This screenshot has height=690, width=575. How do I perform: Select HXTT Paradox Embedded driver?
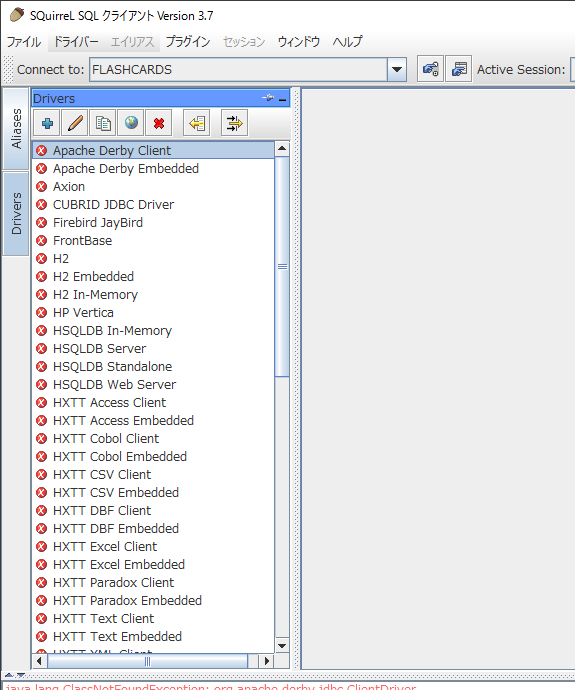pos(154,601)
